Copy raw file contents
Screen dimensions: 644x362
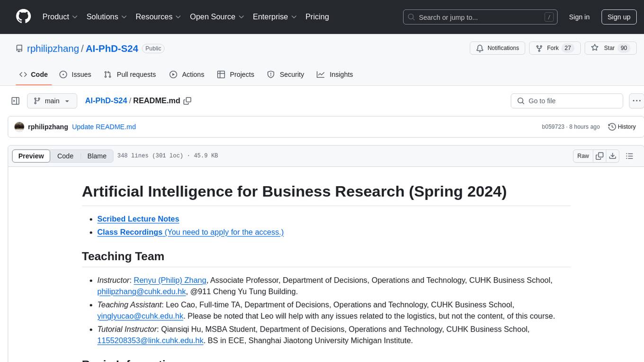point(599,156)
